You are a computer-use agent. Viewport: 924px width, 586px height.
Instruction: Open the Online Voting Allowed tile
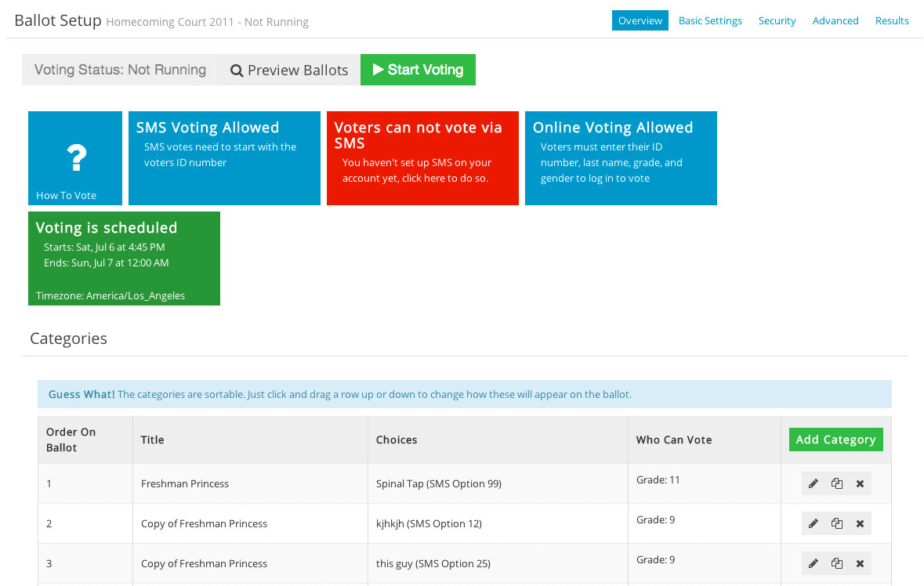[621, 158]
